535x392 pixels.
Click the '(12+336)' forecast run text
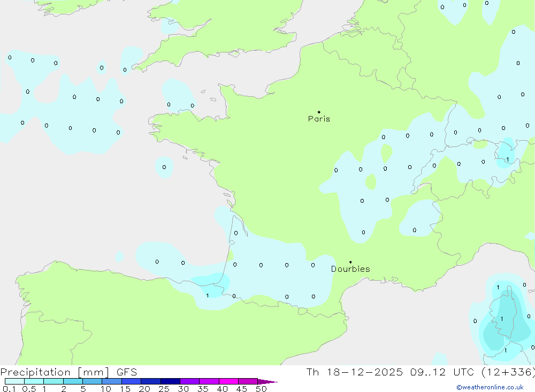[x=508, y=372]
